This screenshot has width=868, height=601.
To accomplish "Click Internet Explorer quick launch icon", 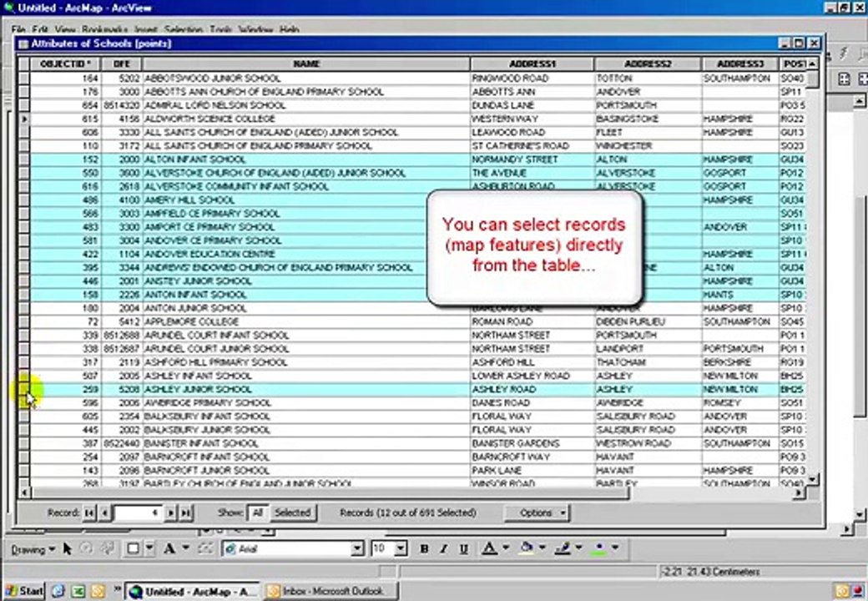I will coord(58,591).
